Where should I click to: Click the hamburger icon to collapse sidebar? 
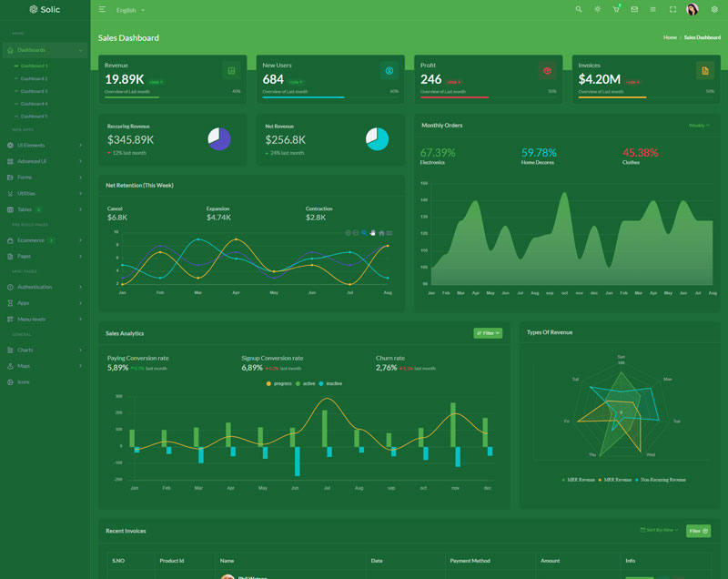point(102,9)
